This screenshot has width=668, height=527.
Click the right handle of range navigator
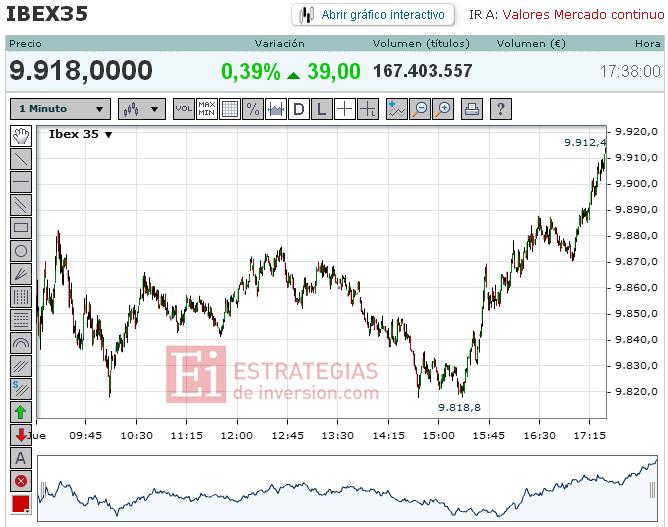[x=652, y=490]
